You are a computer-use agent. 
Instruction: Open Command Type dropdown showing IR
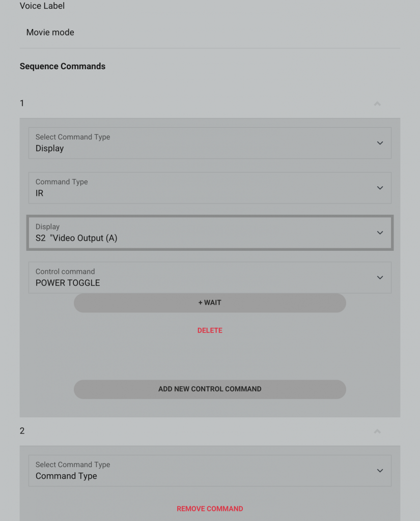(210, 188)
